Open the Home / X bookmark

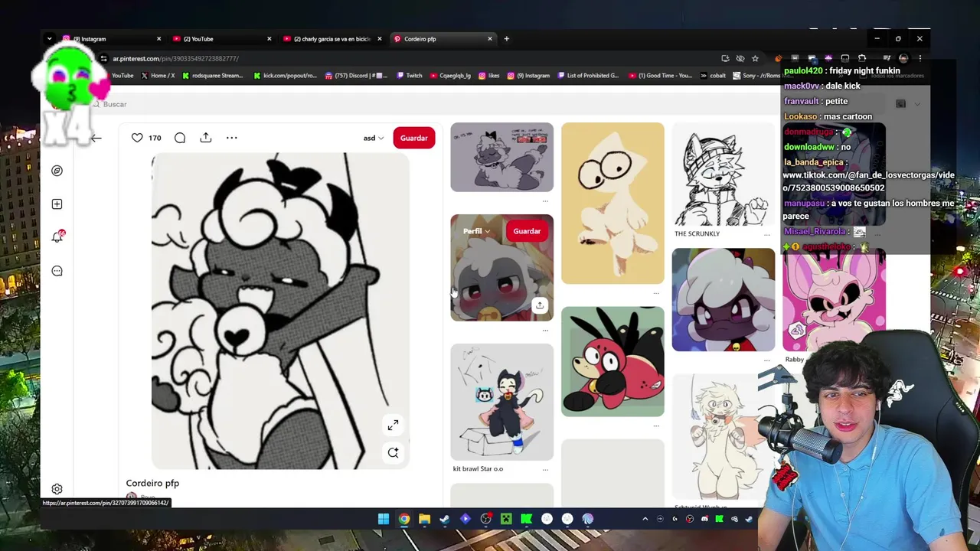[x=158, y=76]
